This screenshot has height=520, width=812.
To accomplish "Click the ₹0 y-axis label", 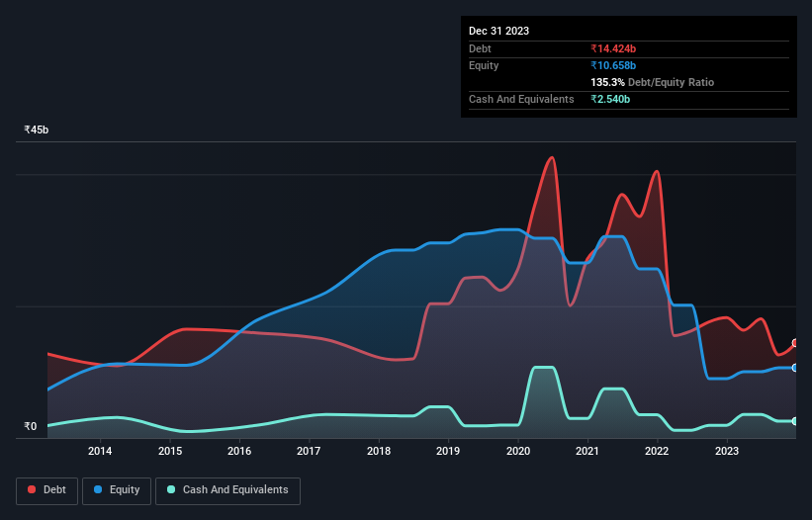I will [31, 426].
